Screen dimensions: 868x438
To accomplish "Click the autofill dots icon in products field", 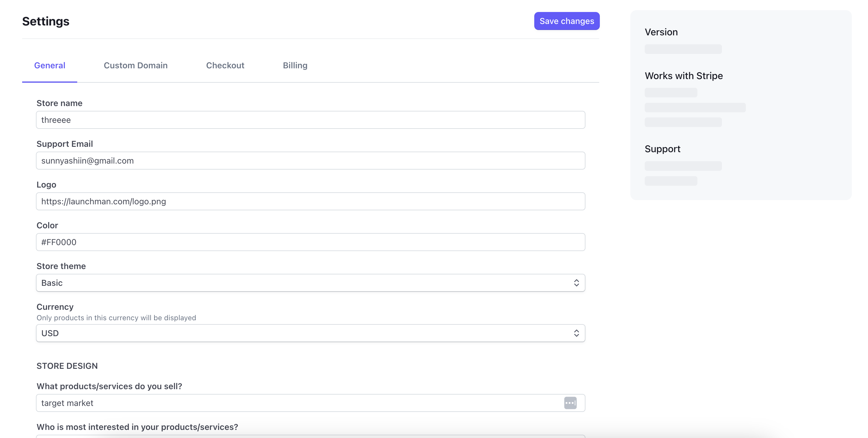I will (x=570, y=403).
